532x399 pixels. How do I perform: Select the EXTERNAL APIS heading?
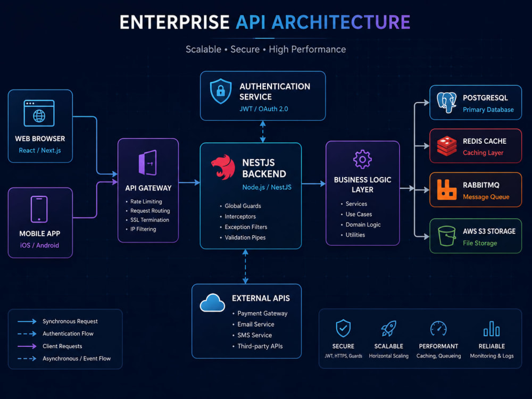coord(261,298)
